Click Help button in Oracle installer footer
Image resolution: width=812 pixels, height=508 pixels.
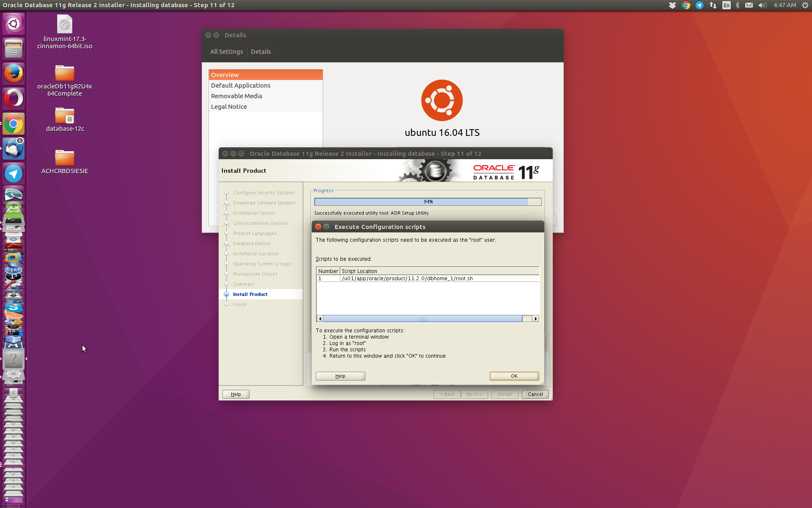236,394
